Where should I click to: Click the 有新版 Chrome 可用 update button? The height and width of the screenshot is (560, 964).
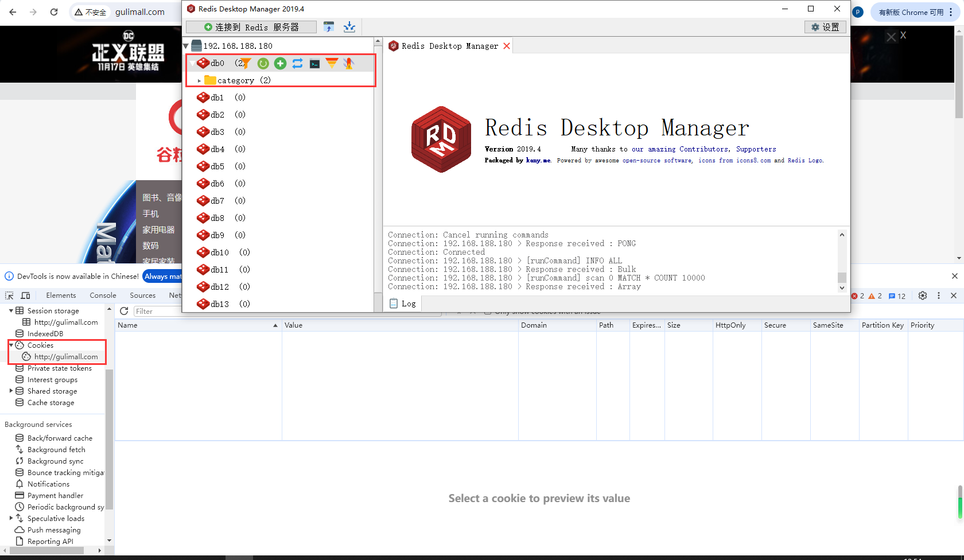tap(916, 12)
